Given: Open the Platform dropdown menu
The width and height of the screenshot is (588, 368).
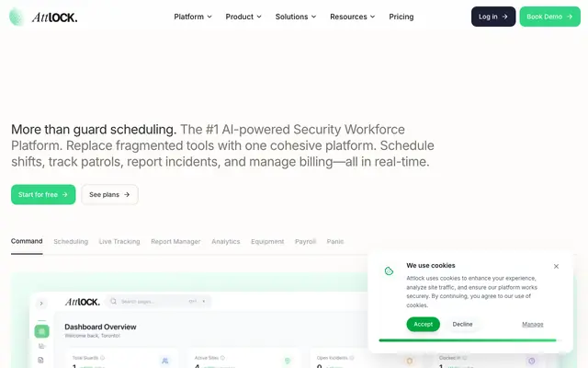Looking at the screenshot, I should tap(193, 17).
